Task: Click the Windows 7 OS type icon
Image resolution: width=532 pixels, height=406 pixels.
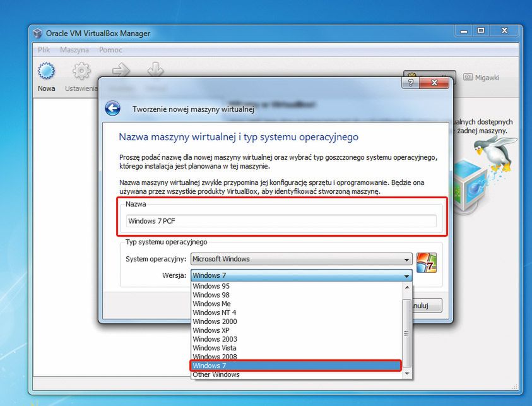Action: [x=427, y=263]
